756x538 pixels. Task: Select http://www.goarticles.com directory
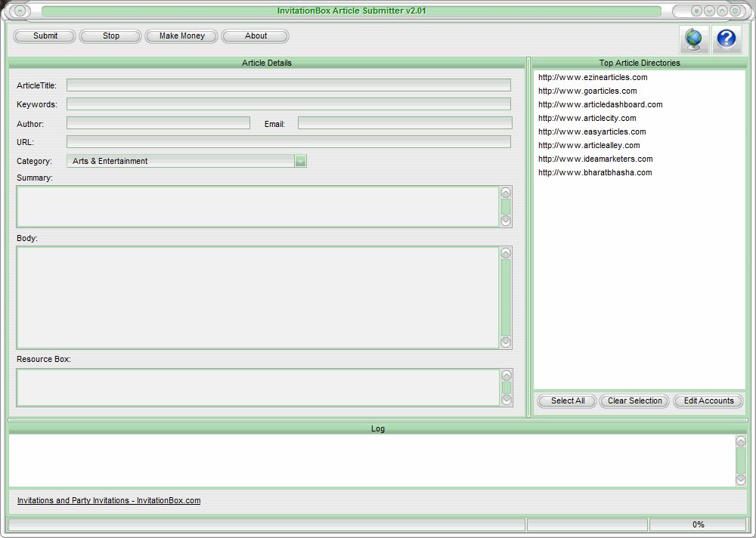[587, 91]
